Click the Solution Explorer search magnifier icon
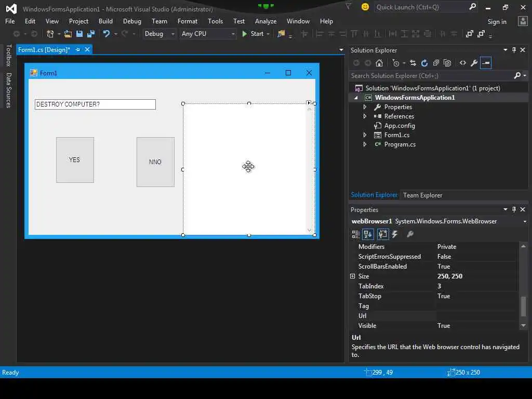The height and width of the screenshot is (399, 532). [x=517, y=76]
